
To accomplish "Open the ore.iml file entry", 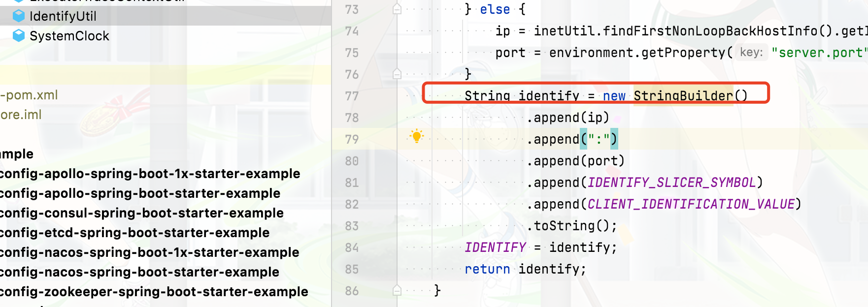I will click(x=21, y=115).
